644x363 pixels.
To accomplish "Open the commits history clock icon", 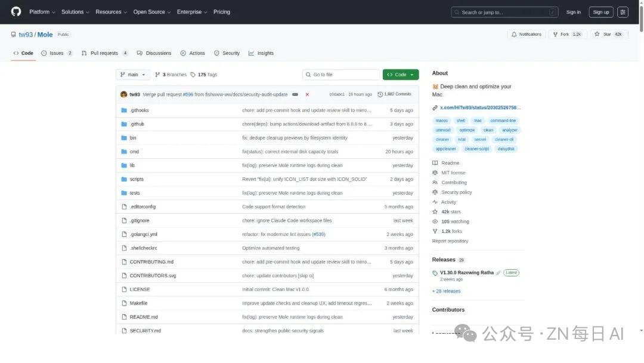I will (380, 94).
